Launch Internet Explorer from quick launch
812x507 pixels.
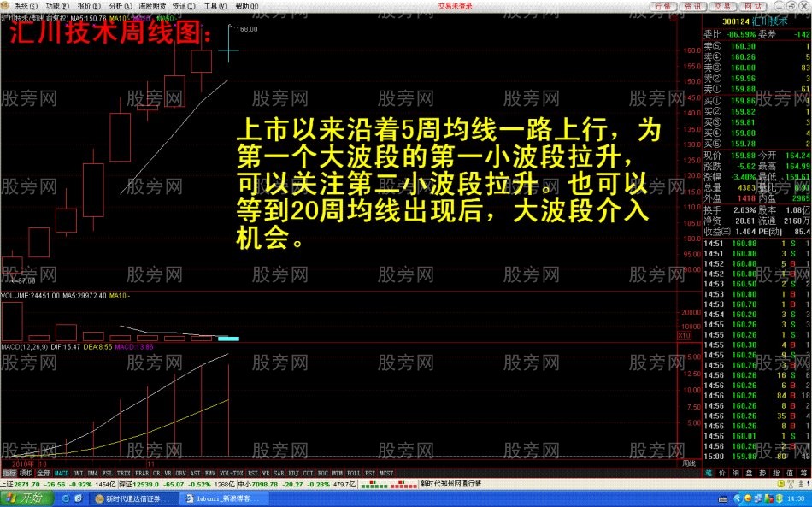(66, 498)
